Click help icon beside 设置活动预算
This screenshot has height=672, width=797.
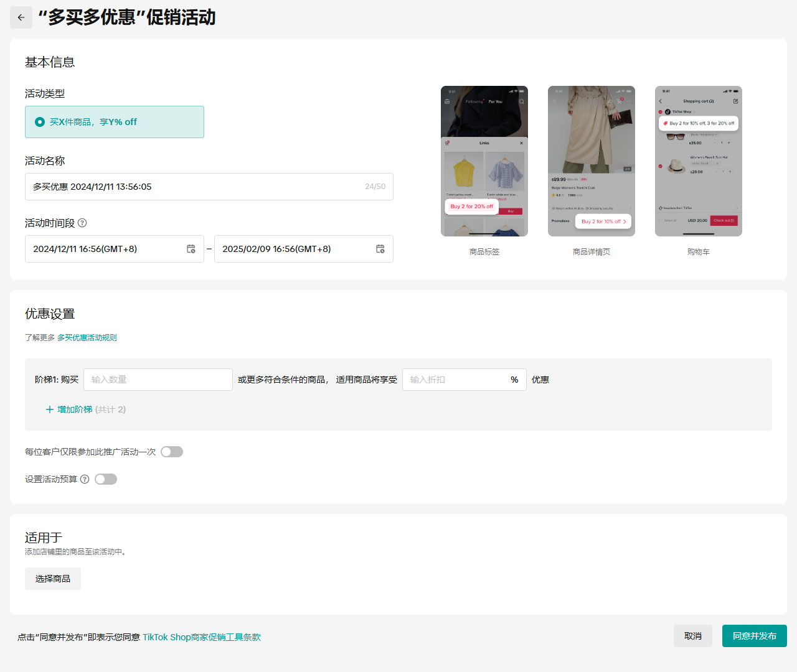click(85, 479)
